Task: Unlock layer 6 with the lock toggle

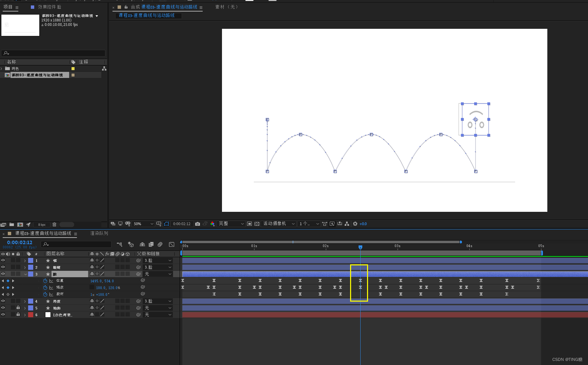Action: (18, 315)
